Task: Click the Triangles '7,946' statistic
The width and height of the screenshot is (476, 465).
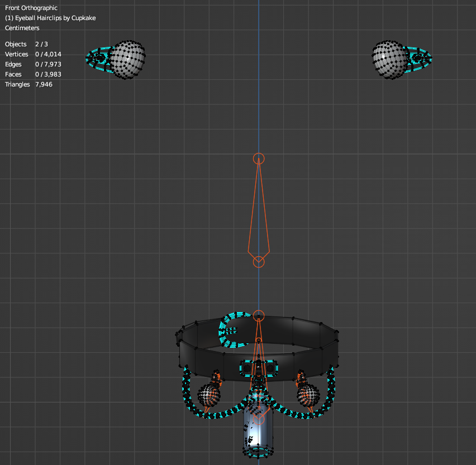Action: click(44, 84)
